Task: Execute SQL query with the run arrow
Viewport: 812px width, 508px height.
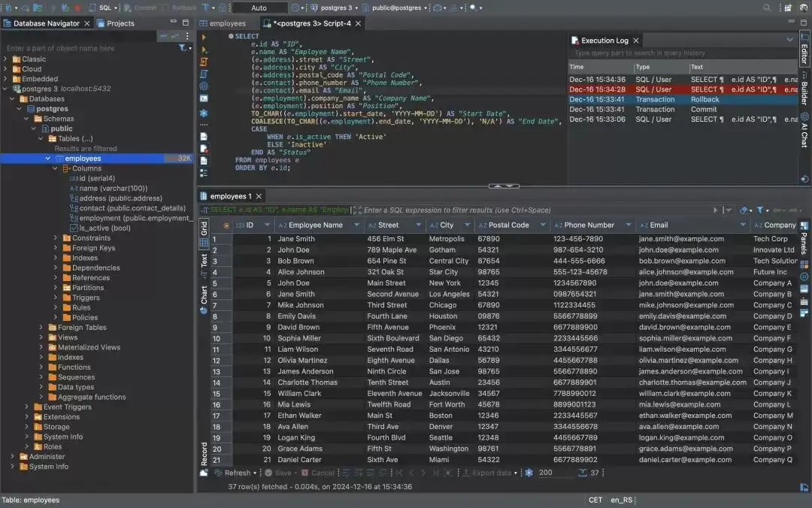Action: 204,37
